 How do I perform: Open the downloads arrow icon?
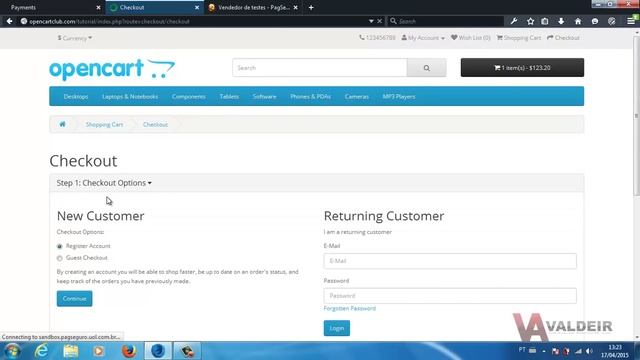(x=561, y=21)
